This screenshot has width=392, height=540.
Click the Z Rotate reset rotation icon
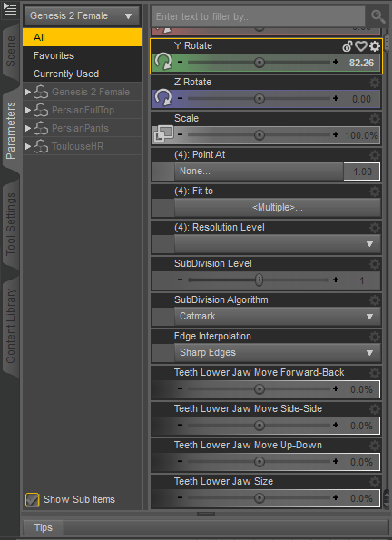coord(163,98)
